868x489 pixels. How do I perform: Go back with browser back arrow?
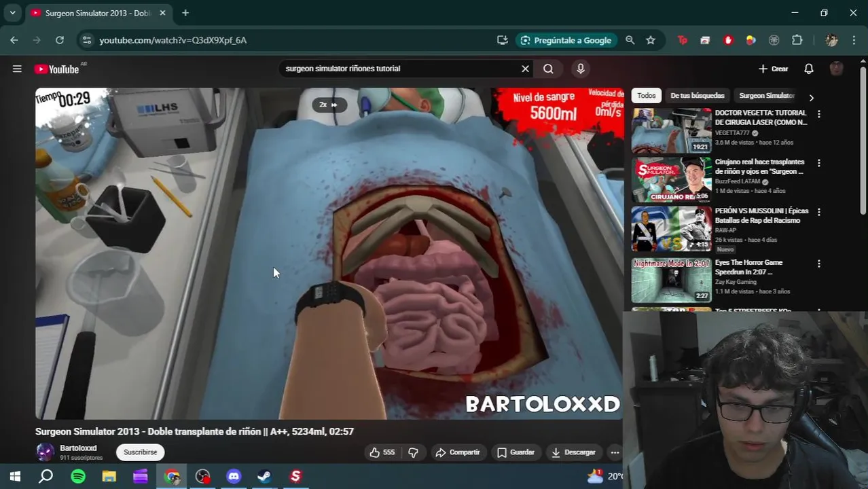pos(14,40)
